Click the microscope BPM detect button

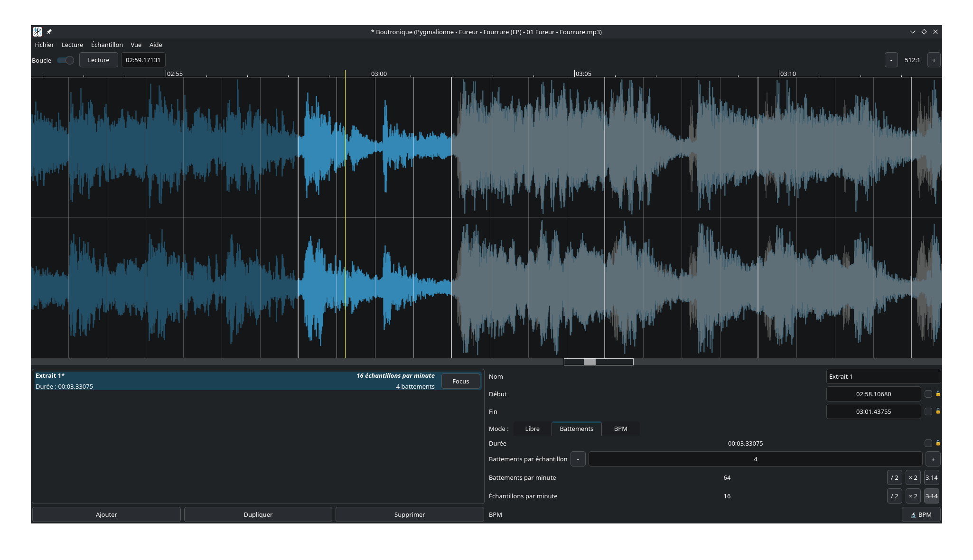(921, 514)
